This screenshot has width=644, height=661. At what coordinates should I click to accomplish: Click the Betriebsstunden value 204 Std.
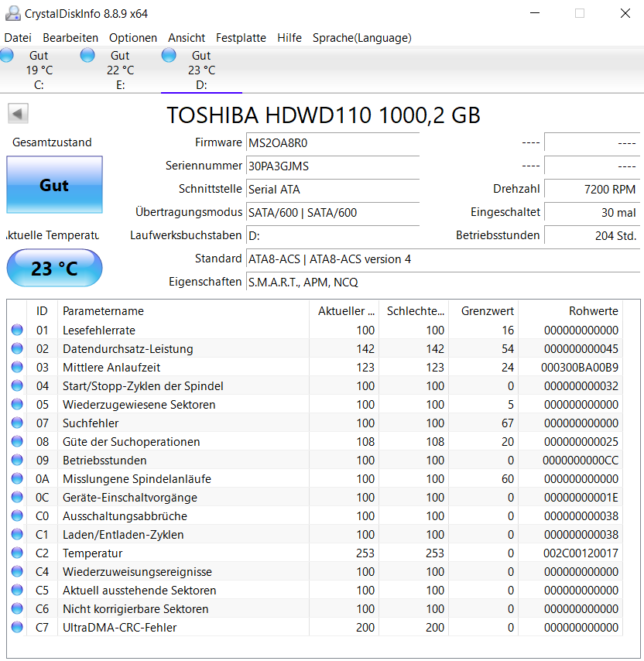[592, 235]
